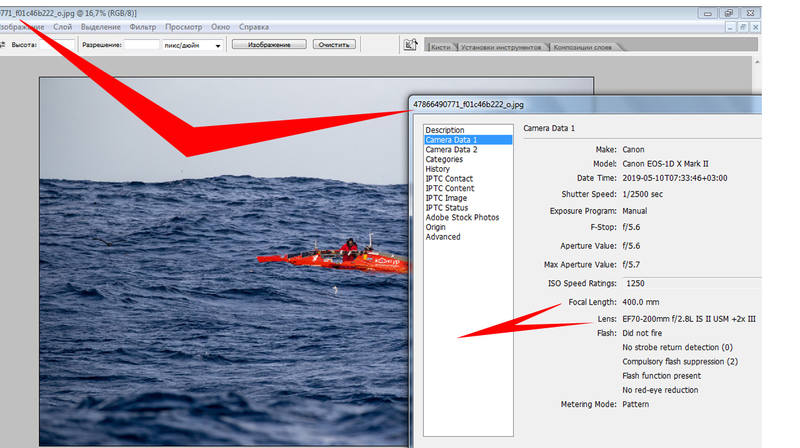Click the file browser toggle icon in options bar
Image resolution: width=800 pixels, height=448 pixels.
(x=411, y=45)
